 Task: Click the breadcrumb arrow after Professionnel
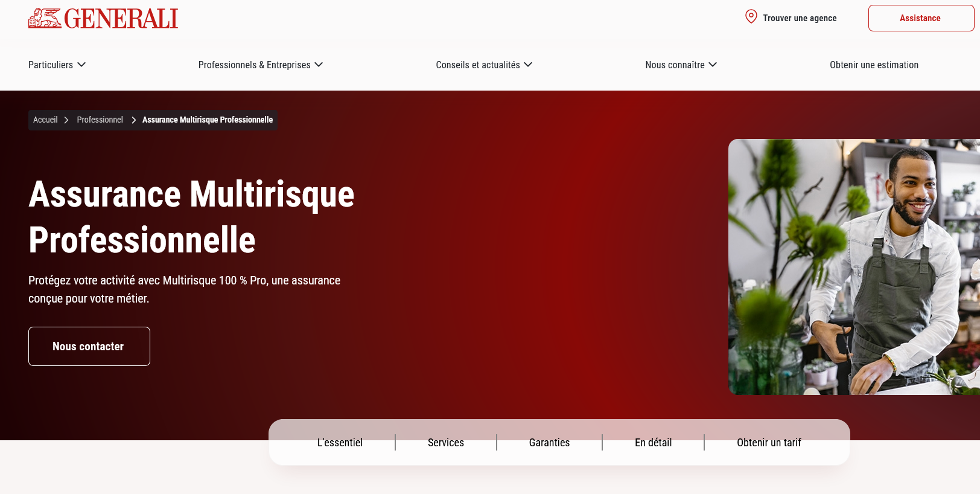click(x=133, y=120)
